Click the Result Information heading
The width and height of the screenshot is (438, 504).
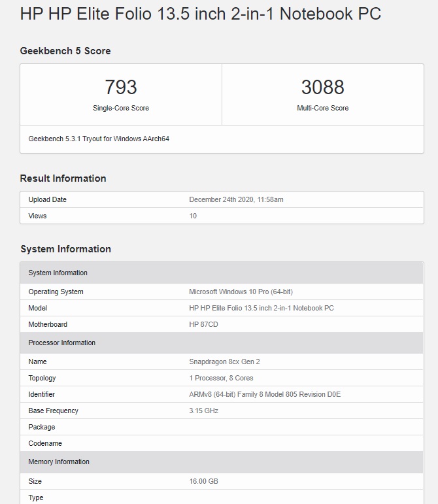click(63, 178)
